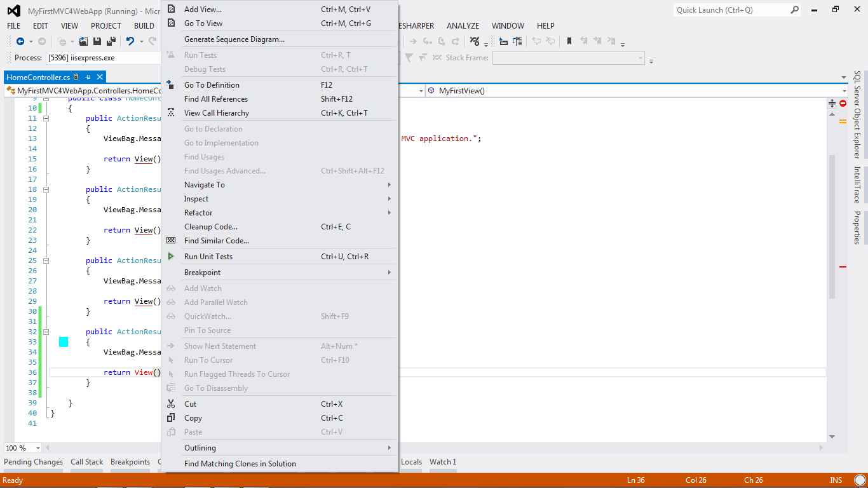The image size is (868, 488).
Task: Switch to the Pending Changes tab
Action: tap(34, 462)
